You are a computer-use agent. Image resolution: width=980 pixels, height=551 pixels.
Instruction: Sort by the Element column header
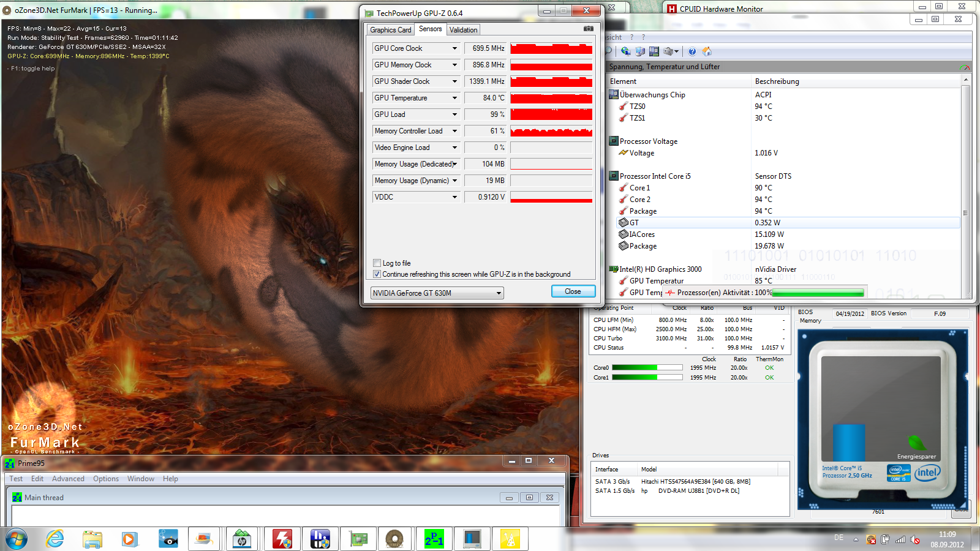[679, 81]
